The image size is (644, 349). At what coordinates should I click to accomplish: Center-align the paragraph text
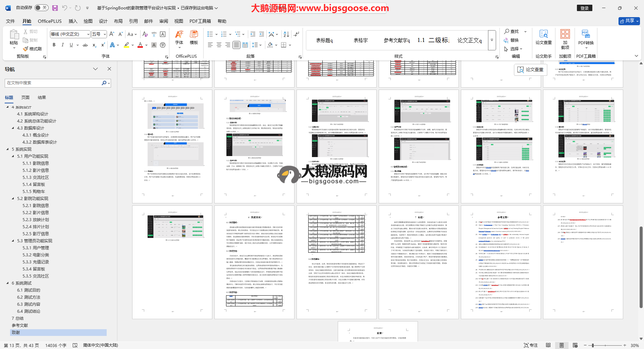click(x=219, y=45)
